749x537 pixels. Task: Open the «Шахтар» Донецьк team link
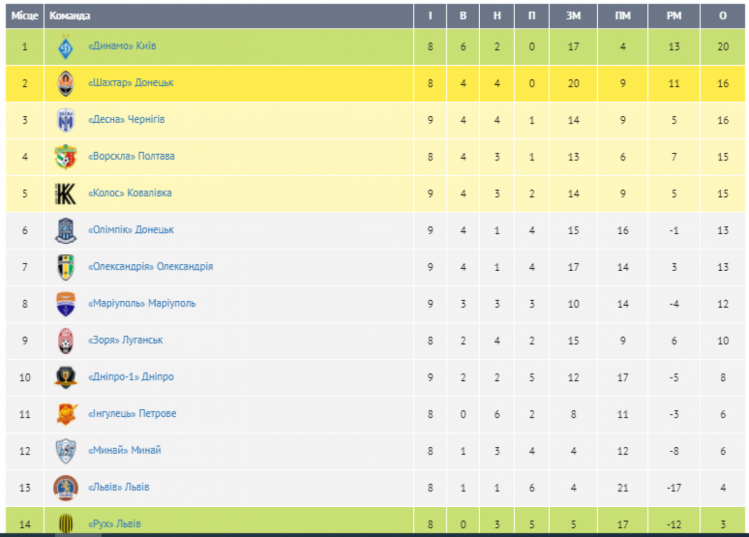coord(131,83)
